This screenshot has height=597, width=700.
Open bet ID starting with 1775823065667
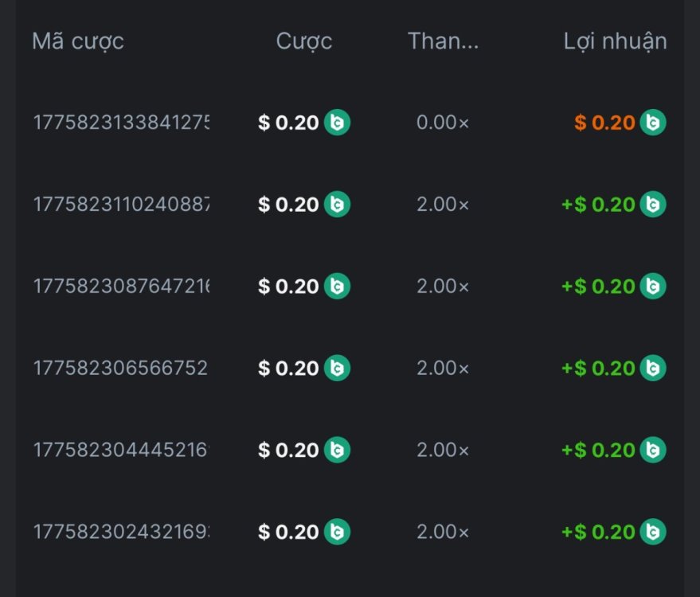[121, 368]
